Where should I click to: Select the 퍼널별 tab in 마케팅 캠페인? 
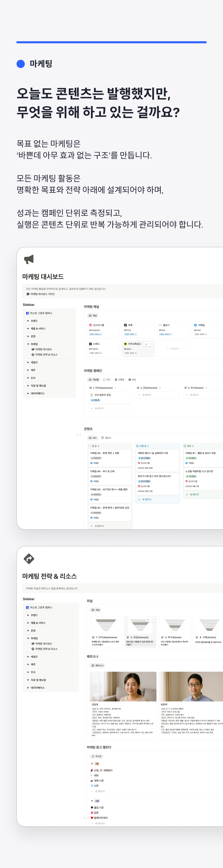click(94, 379)
